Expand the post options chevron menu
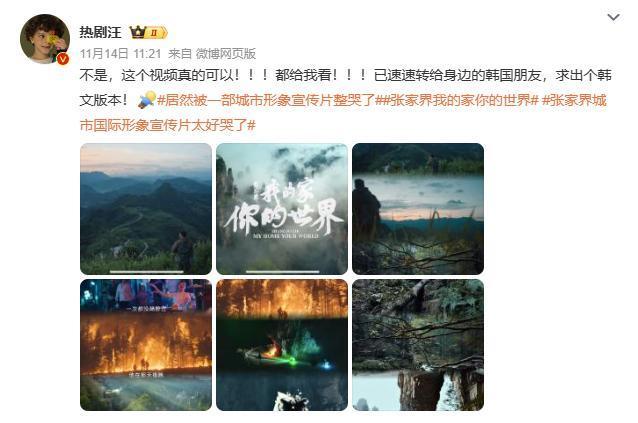638x423 pixels. [613, 17]
